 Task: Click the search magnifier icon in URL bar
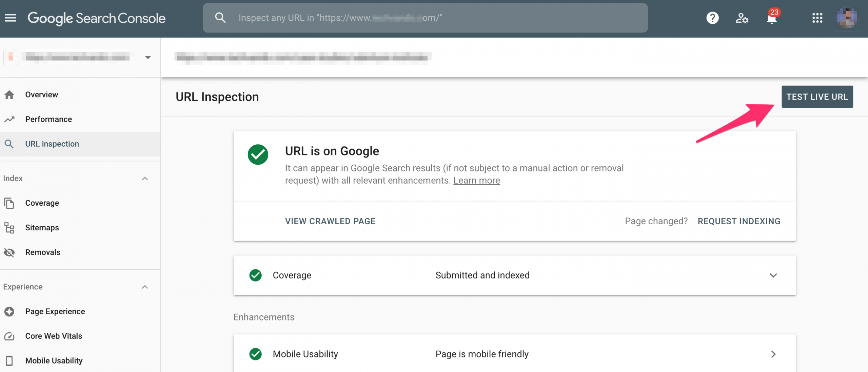coord(220,18)
